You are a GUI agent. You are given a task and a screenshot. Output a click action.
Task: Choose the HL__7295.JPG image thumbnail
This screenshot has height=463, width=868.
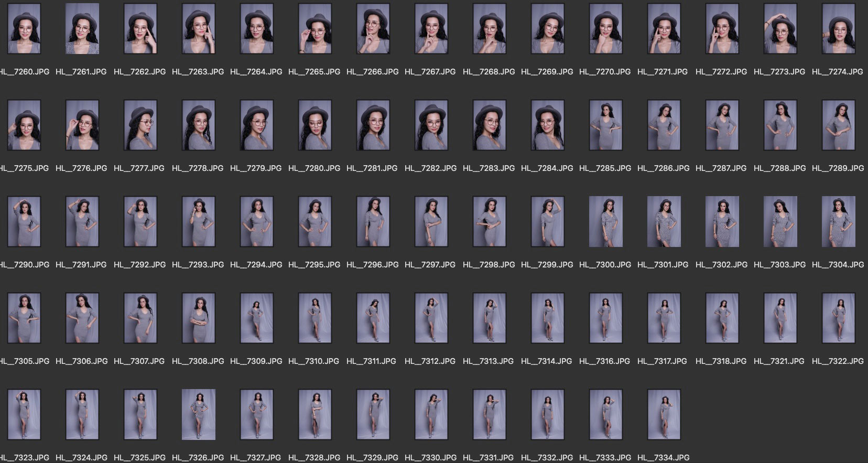coord(315,222)
